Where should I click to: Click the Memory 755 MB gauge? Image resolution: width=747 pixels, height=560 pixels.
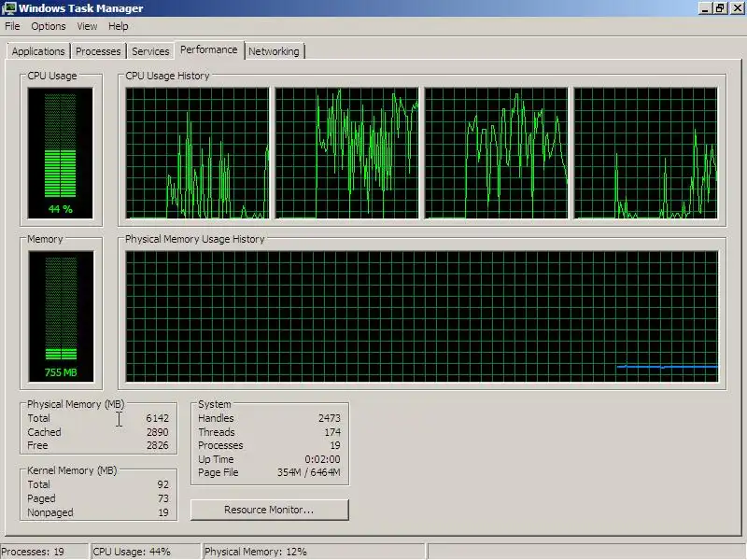(61, 316)
